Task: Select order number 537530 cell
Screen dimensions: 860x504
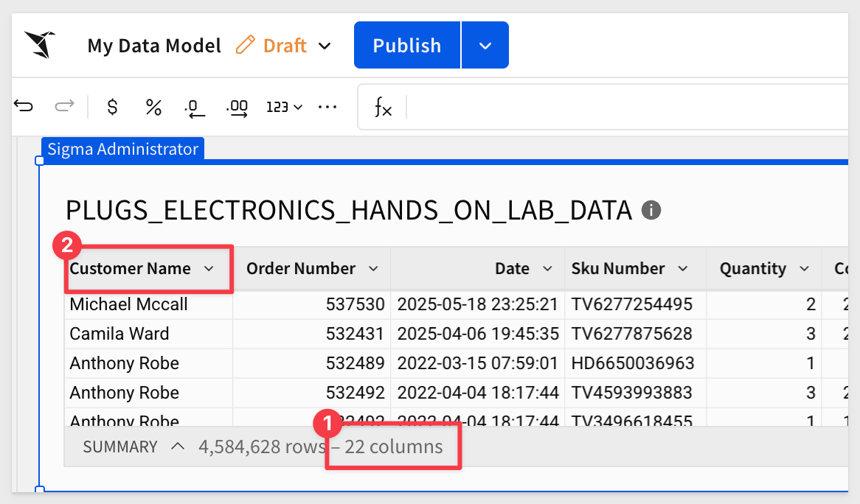Action: click(311, 304)
